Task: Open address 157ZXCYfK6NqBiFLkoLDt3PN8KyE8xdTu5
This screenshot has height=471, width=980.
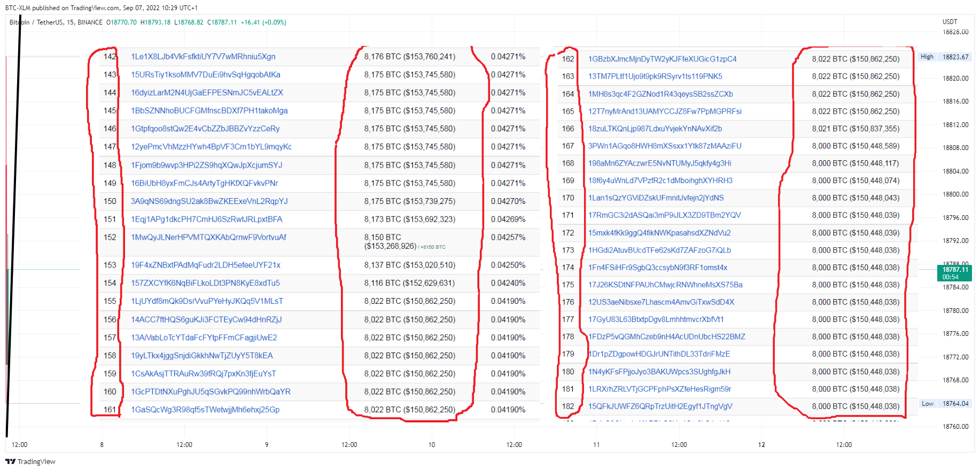Action: point(205,283)
